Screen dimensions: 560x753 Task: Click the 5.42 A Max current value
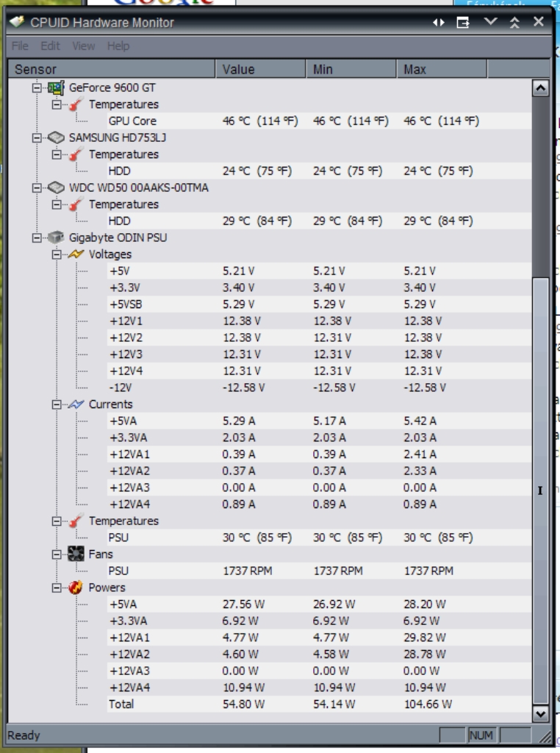coord(420,421)
